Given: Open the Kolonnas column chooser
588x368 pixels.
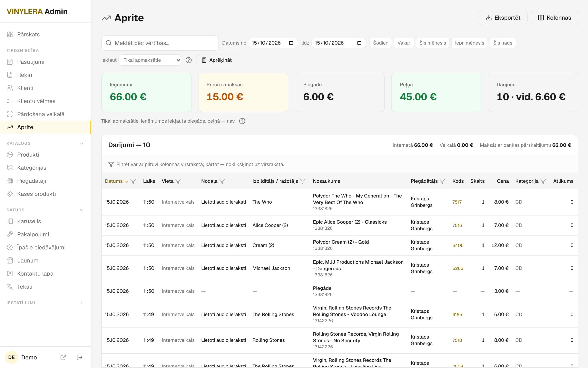Looking at the screenshot, I should pyautogui.click(x=554, y=18).
